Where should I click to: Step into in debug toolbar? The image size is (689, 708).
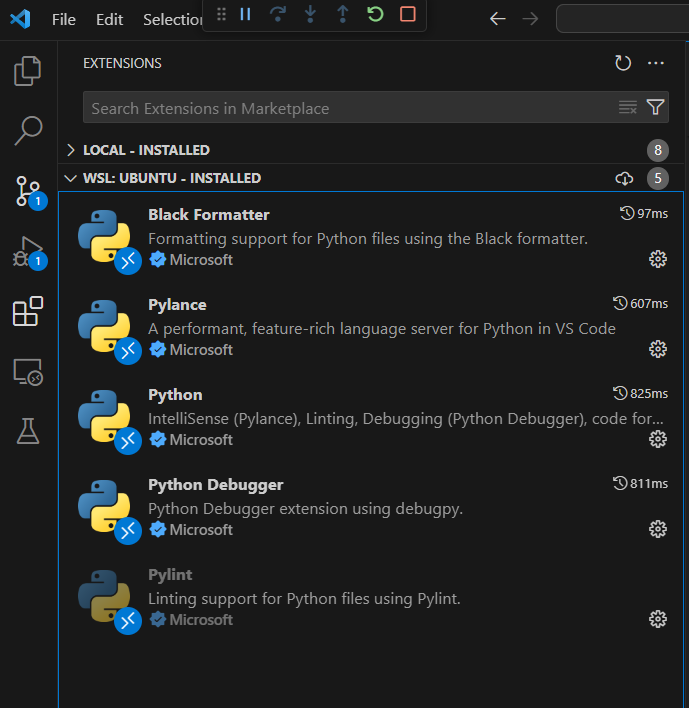coord(310,14)
